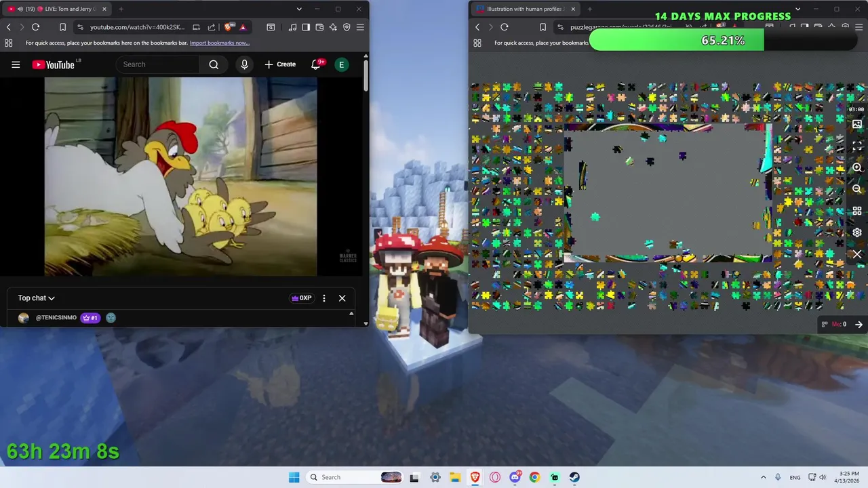Bookmark the puzzlegarage page
The height and width of the screenshot is (488, 868).
point(542,27)
